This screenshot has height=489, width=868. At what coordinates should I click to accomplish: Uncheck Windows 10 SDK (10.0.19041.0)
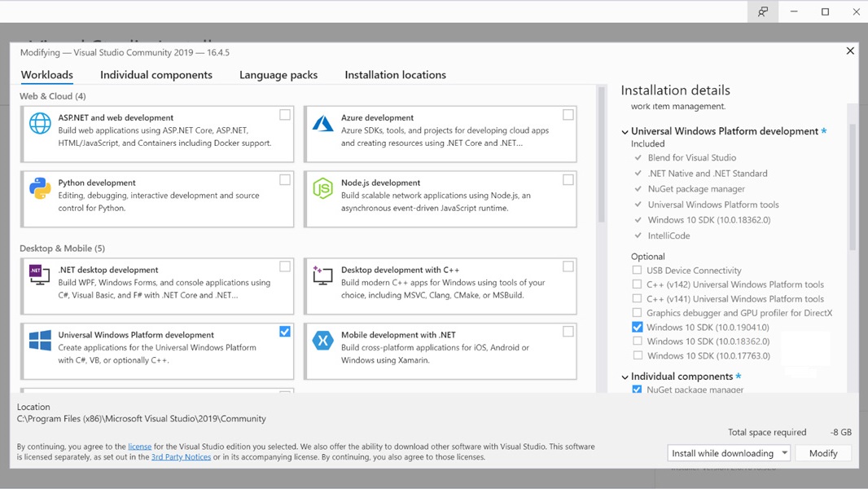coord(638,327)
